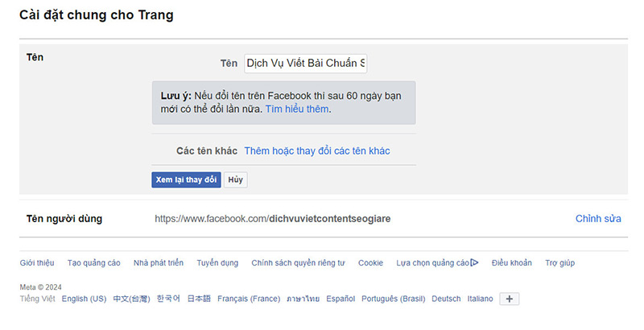Choose Deutsch language option
The image size is (644, 330).
point(446,299)
